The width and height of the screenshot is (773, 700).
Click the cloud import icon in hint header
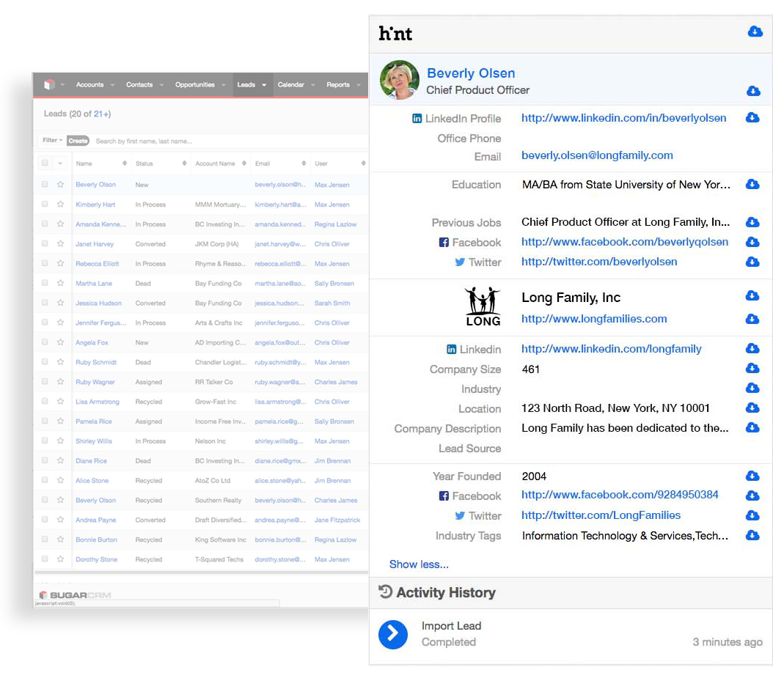(x=755, y=32)
